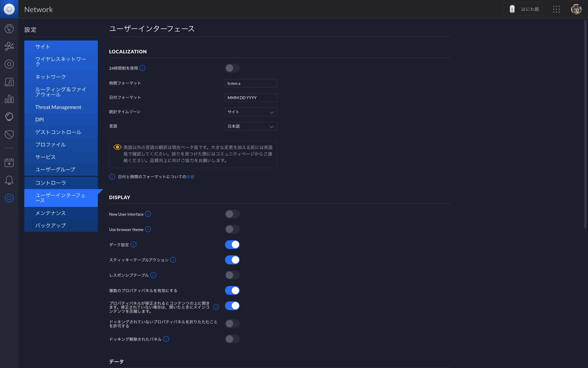Viewport: 588px width, 368px height.
Task: Open 統計タイムゾーン dropdown
Action: (x=251, y=112)
